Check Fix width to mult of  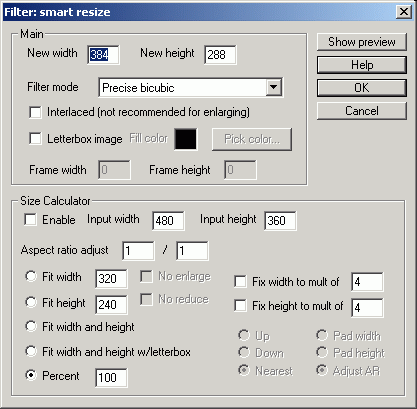240,281
